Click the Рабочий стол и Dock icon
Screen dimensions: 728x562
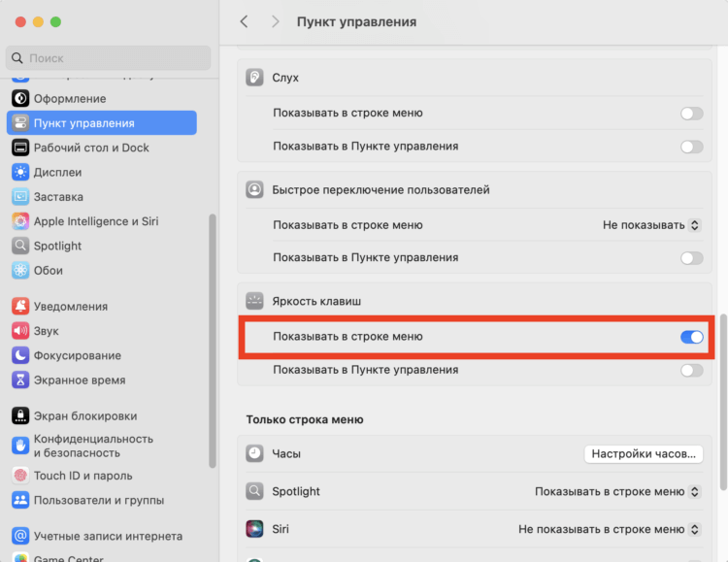pyautogui.click(x=20, y=148)
